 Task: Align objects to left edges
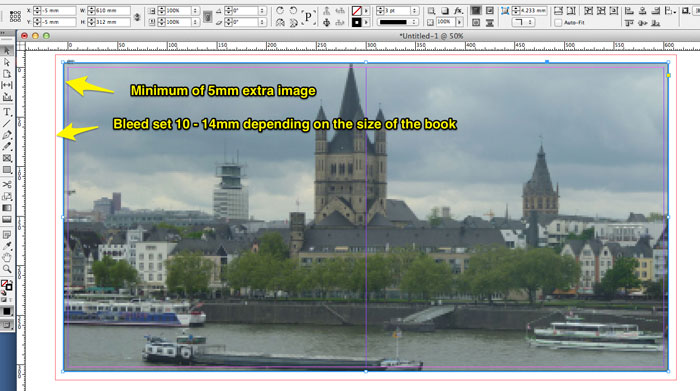629,10
